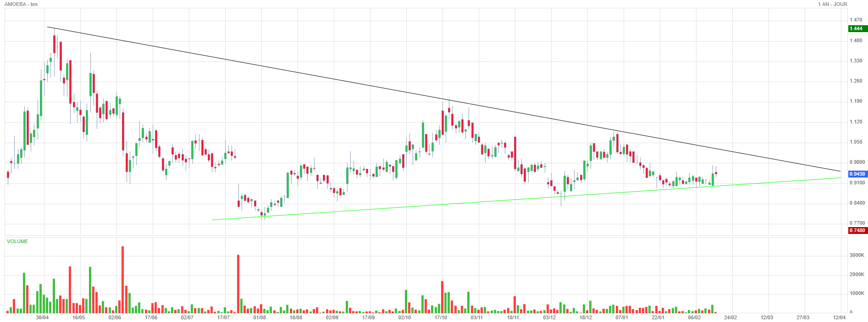Click the 1.190 price axis label
Screen dimensions: 868x322
[856, 101]
